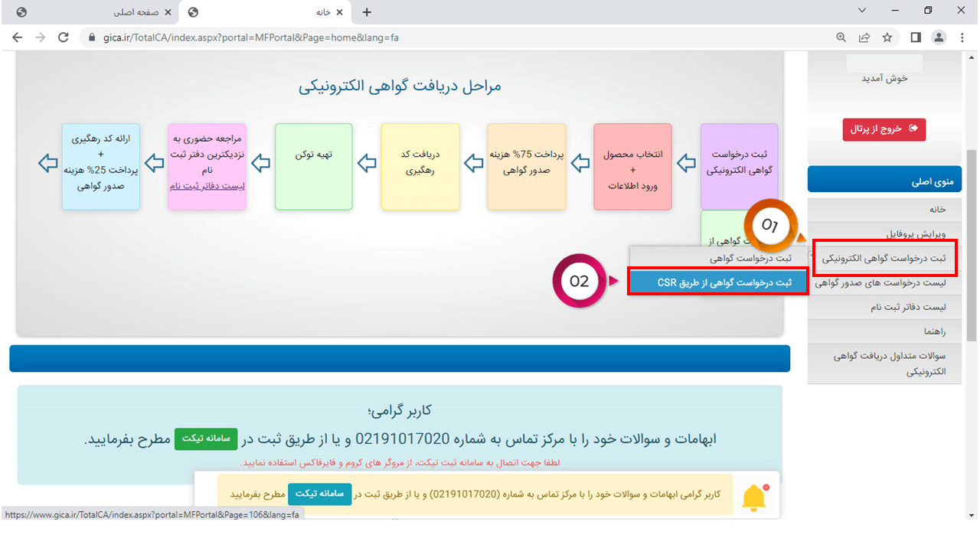This screenshot has height=551, width=980.
Task: Open the browser zoom magnifier icon
Action: click(x=841, y=37)
